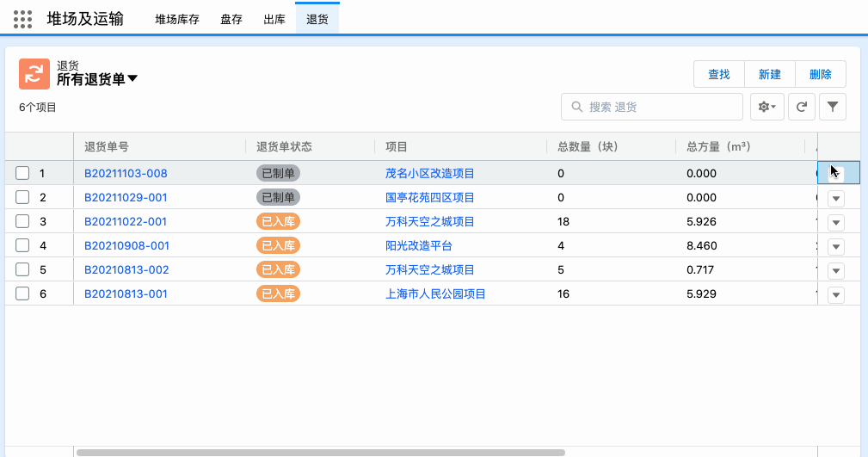Sort by 总数量（块） column header

pyautogui.click(x=588, y=147)
